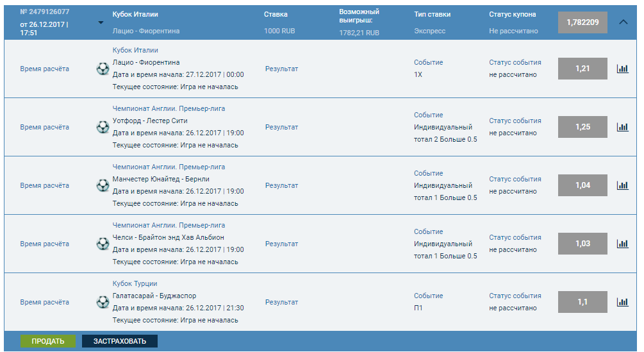644x352 pixels.
Task: Click odds box 1,04
Action: point(582,185)
